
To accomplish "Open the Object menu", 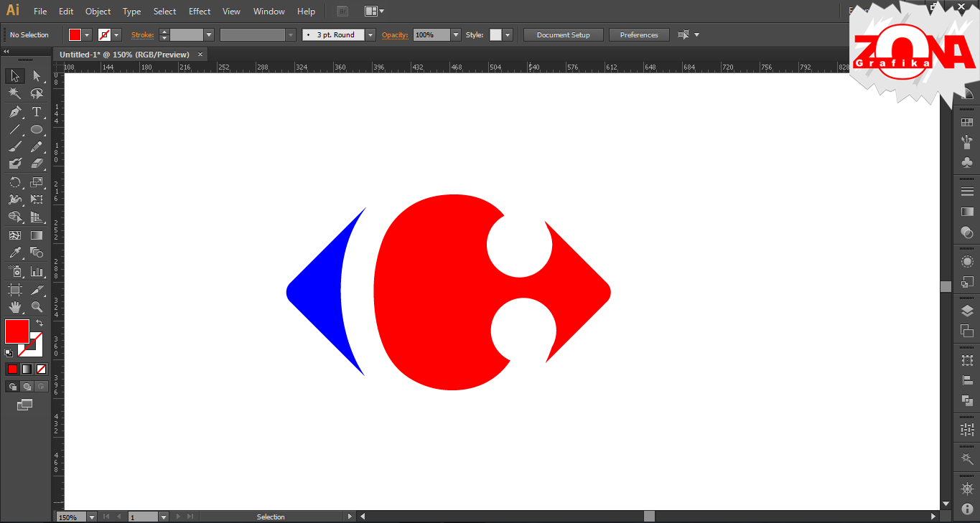I will click(98, 11).
